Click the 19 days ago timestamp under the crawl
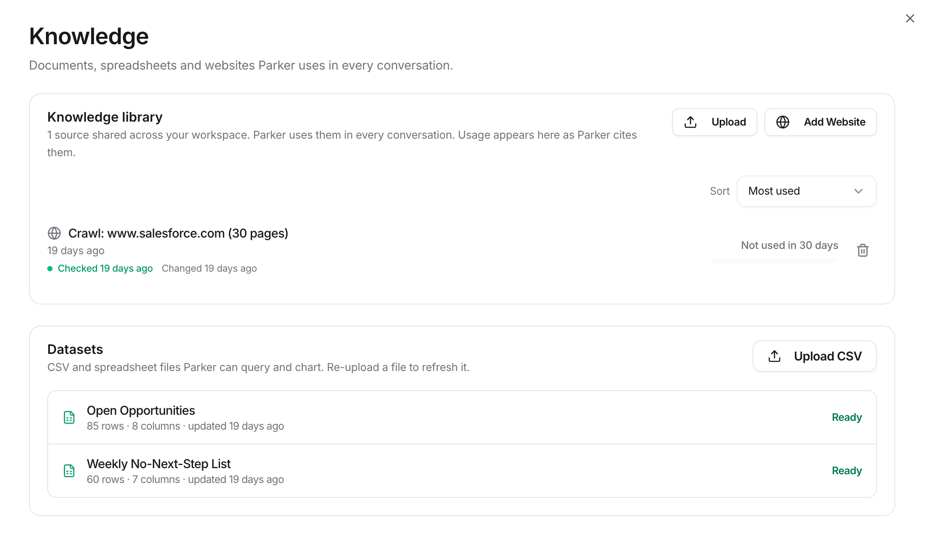Image resolution: width=932 pixels, height=560 pixels. [76, 251]
